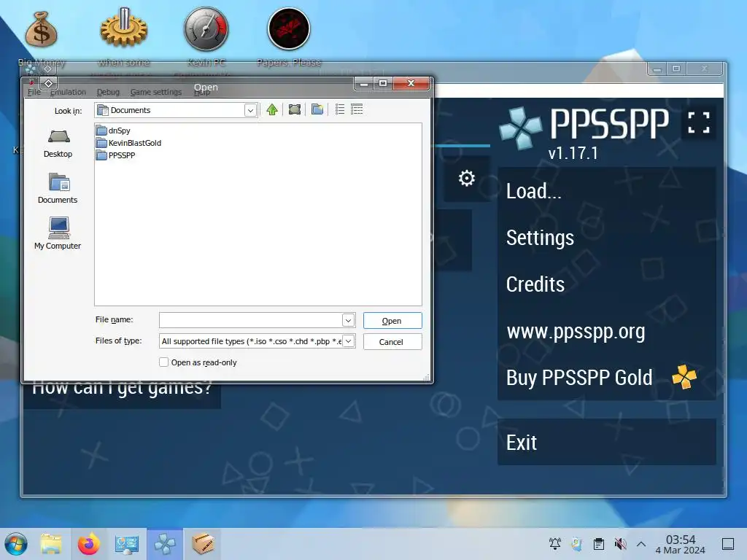Open Credits in PPSSPP main menu
Image resolution: width=747 pixels, height=560 pixels.
tap(606, 284)
